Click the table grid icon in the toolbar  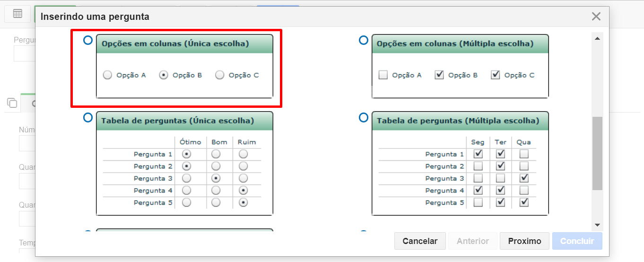17,14
